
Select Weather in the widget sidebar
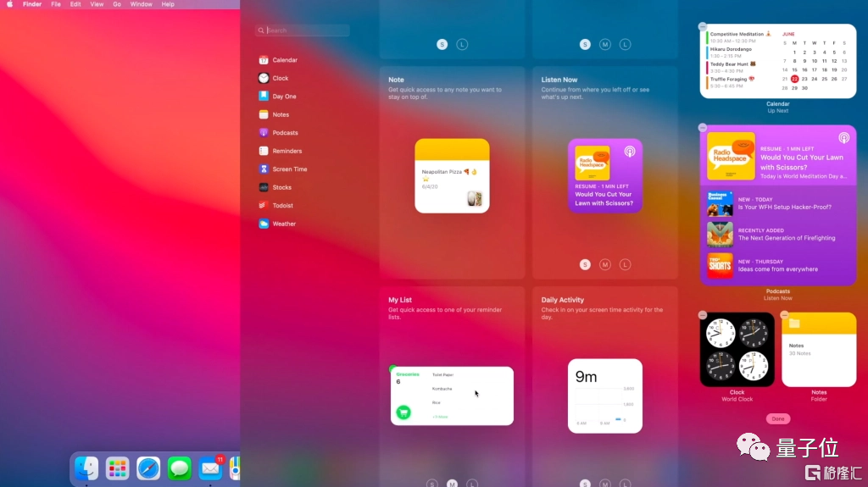click(x=283, y=224)
